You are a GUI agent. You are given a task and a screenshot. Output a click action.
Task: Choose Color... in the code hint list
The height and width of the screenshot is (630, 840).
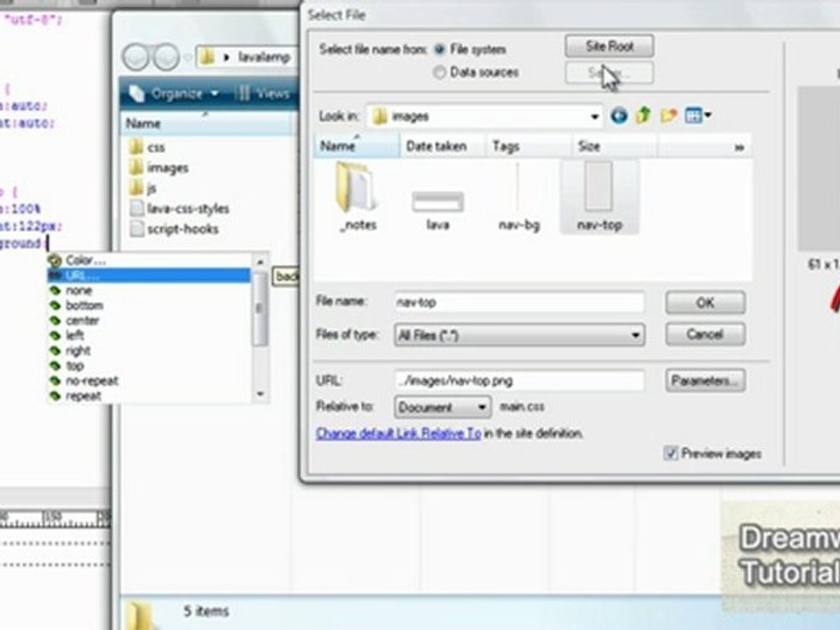pos(149,261)
